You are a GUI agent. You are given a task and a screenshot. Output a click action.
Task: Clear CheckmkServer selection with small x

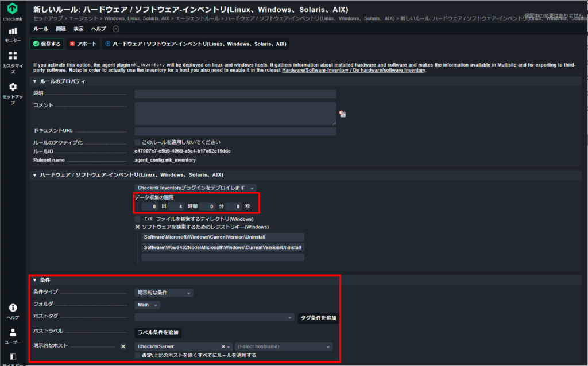pos(223,346)
